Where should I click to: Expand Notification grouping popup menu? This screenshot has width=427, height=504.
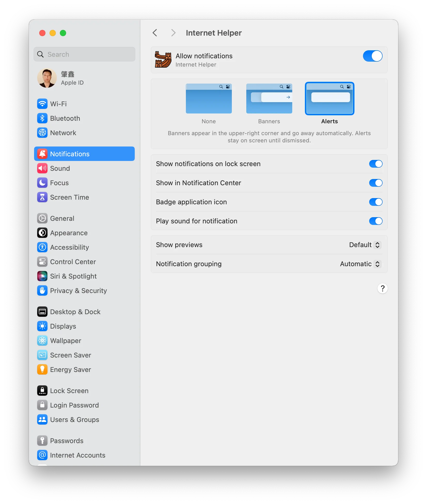click(x=360, y=264)
